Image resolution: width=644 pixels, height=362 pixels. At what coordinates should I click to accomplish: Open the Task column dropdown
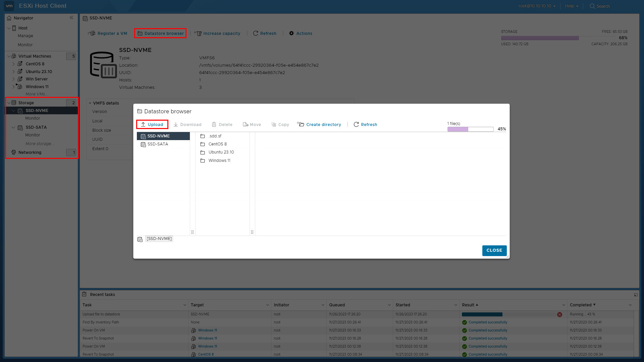[x=184, y=305]
